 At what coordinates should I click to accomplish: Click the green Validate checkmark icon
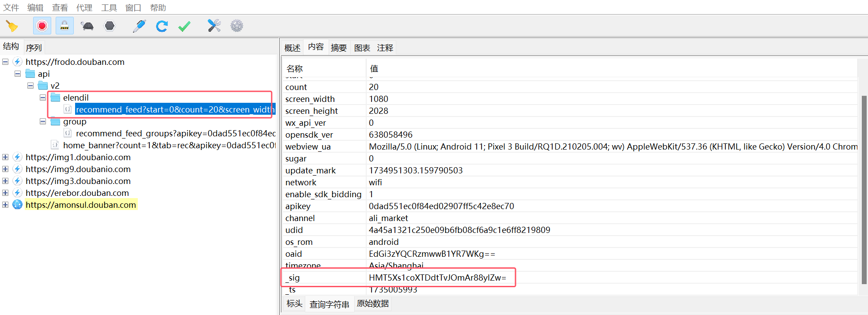pyautogui.click(x=184, y=26)
